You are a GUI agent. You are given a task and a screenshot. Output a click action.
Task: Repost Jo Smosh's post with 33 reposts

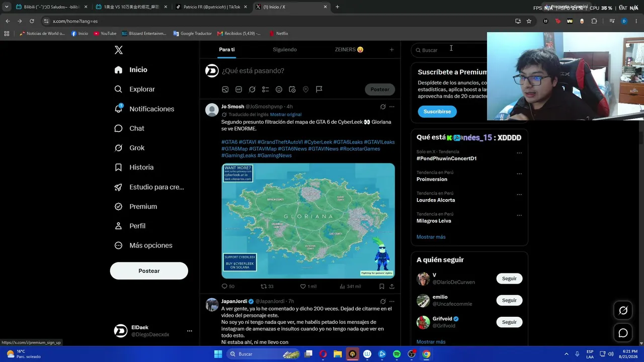point(267,287)
